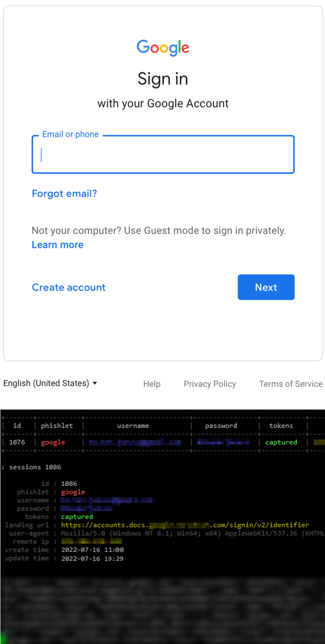Open the Learn more link

(x=58, y=245)
